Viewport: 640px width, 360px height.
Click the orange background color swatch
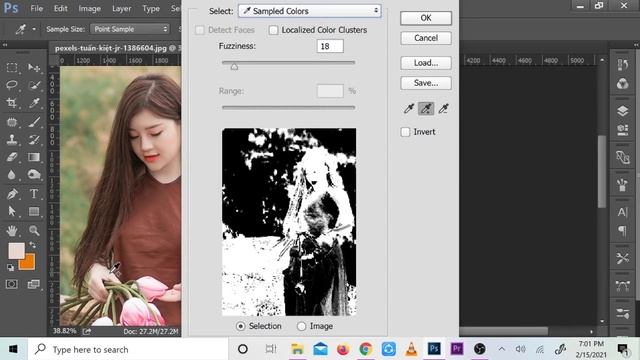[29, 263]
